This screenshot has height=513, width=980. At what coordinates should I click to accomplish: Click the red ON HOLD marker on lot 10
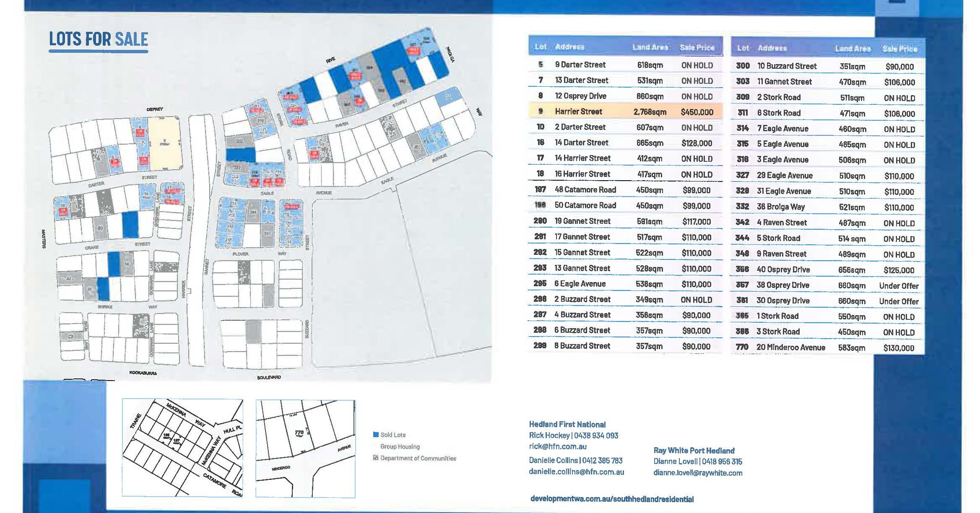[x=63, y=212]
